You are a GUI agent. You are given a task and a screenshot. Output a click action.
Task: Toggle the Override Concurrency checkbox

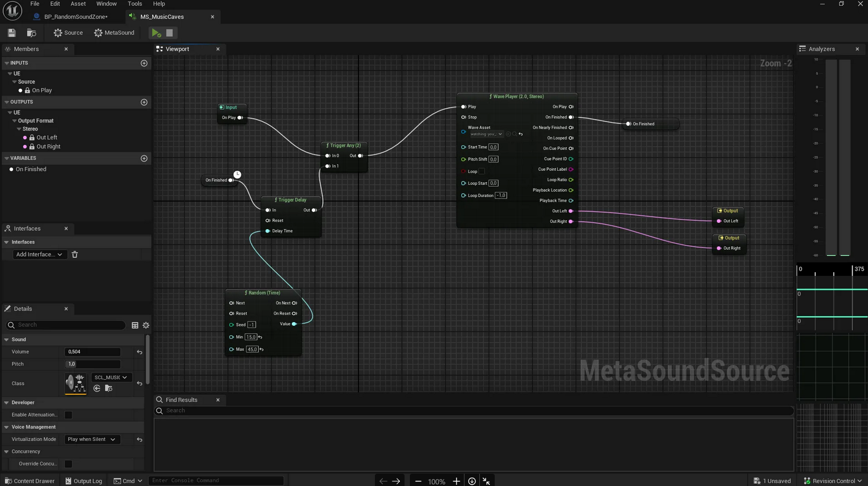tap(68, 464)
